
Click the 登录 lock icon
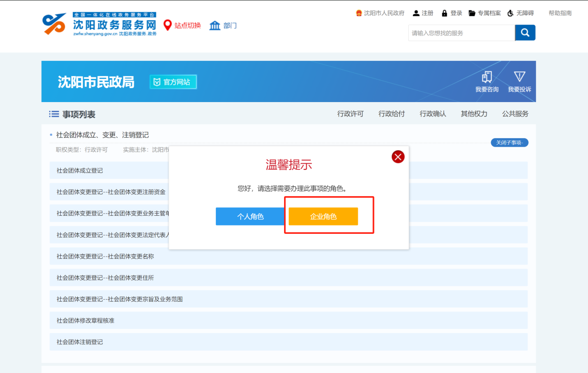click(444, 13)
